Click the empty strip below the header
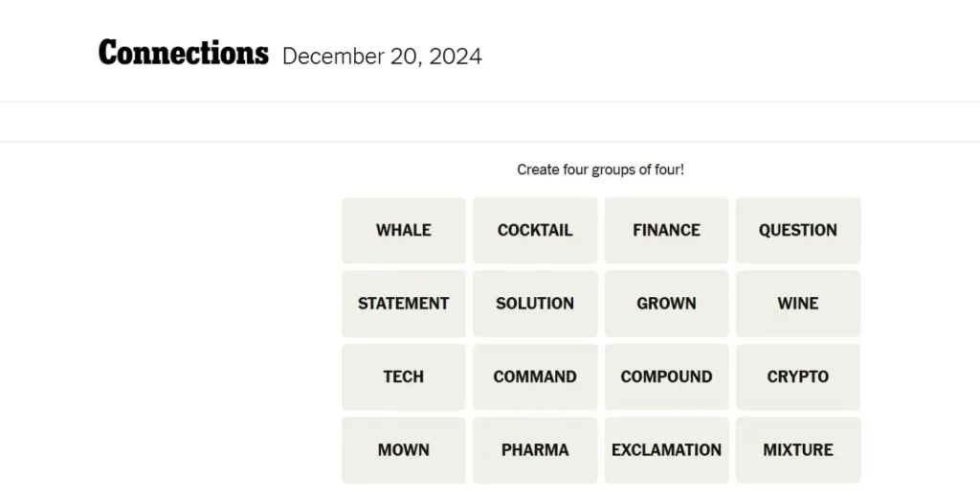The width and height of the screenshot is (980, 501). pos(490,122)
